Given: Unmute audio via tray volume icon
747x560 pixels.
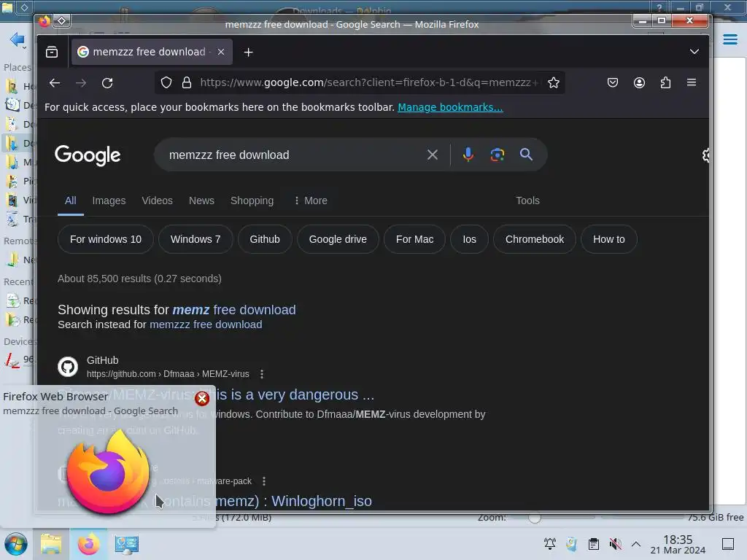Looking at the screenshot, I should 616,543.
